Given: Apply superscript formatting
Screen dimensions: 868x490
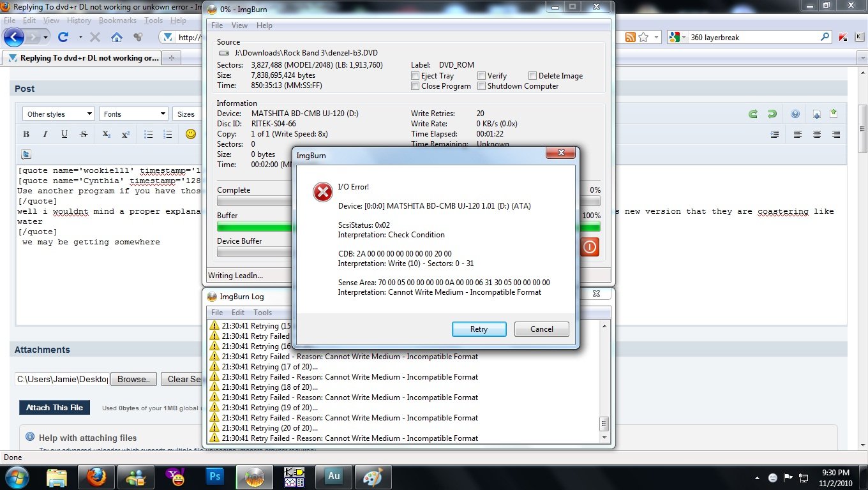Looking at the screenshot, I should tap(126, 134).
